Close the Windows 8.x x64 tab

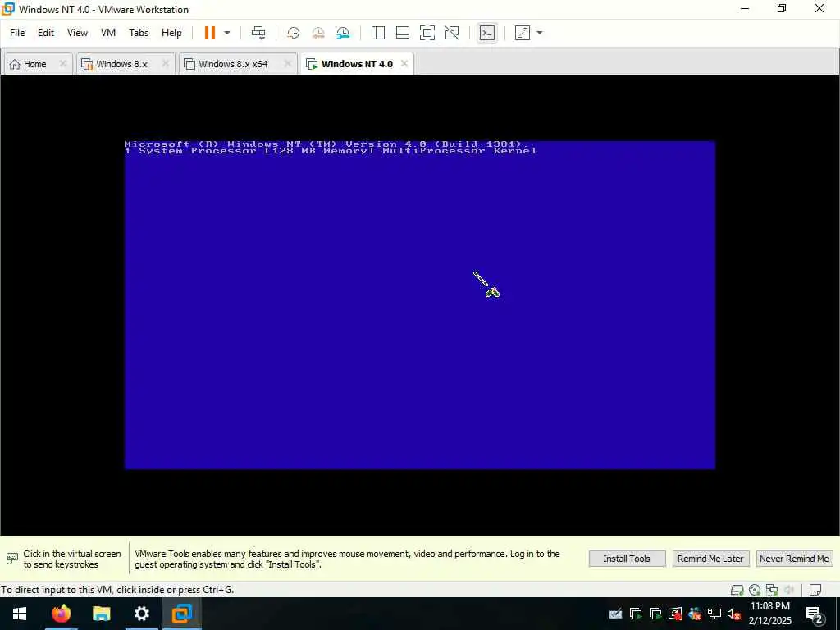coord(288,64)
